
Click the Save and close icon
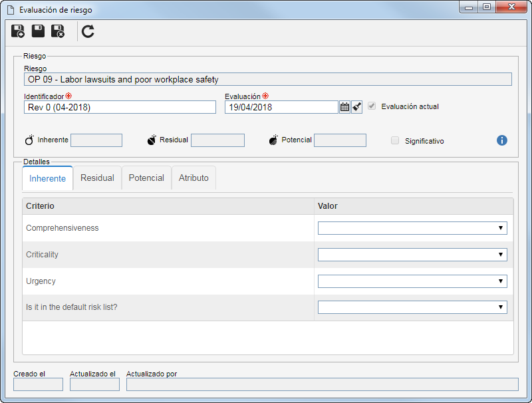[58, 31]
